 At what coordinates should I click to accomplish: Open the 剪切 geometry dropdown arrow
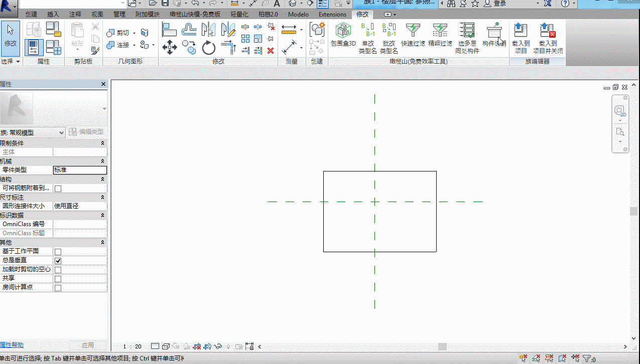(x=135, y=33)
